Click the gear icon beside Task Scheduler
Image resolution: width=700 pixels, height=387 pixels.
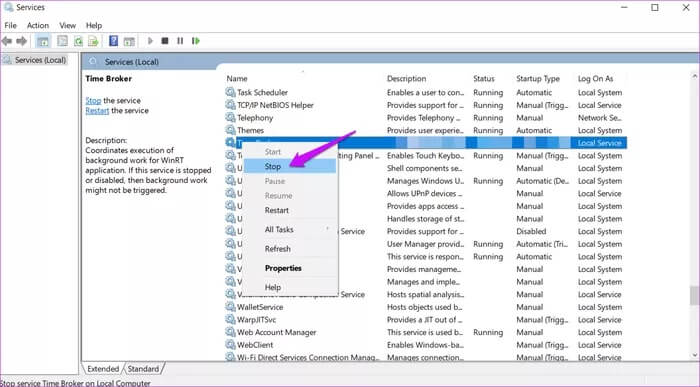tap(230, 92)
